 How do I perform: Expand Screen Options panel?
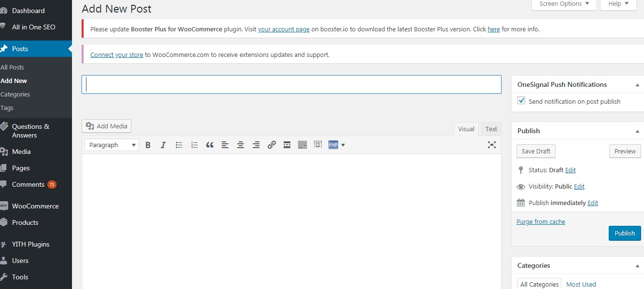click(x=564, y=4)
